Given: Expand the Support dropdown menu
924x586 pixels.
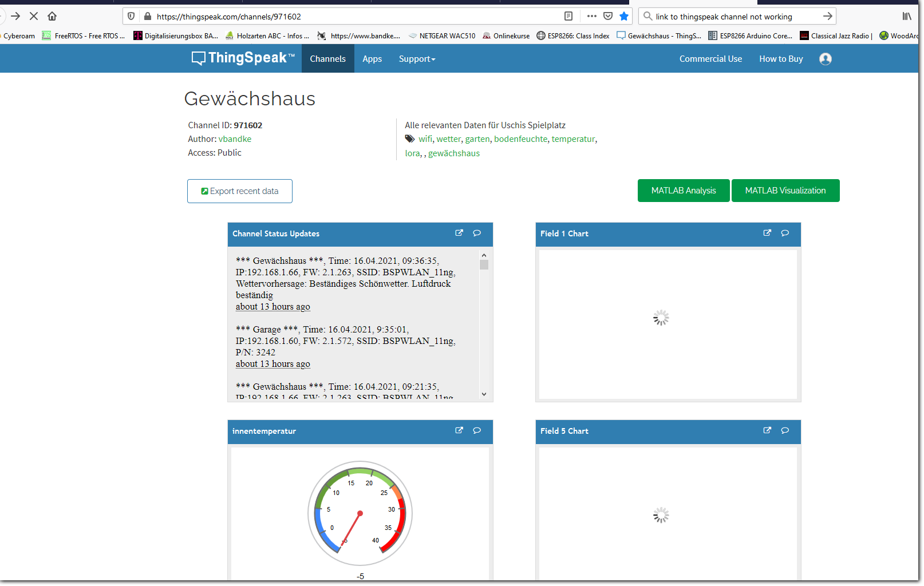Looking at the screenshot, I should pyautogui.click(x=417, y=59).
